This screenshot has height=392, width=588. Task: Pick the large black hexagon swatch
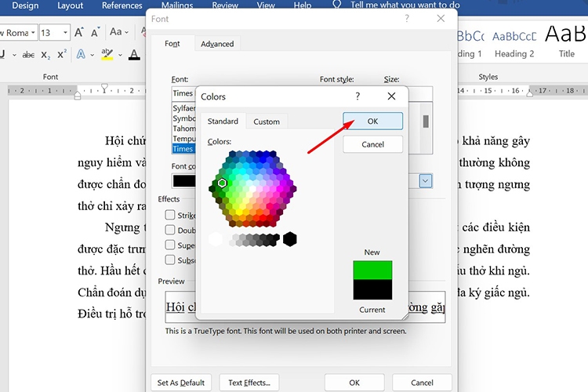pyautogui.click(x=290, y=239)
